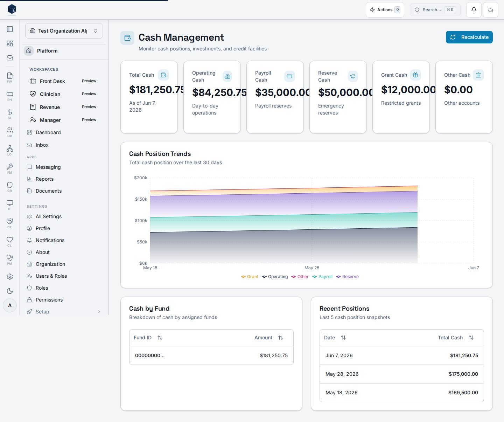Toggle dark mode moon icon
Viewport: 504px width, 422px height.
10,291
